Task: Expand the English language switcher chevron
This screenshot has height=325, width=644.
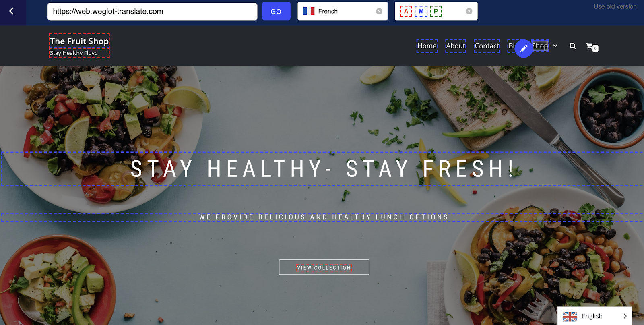Action: point(625,316)
